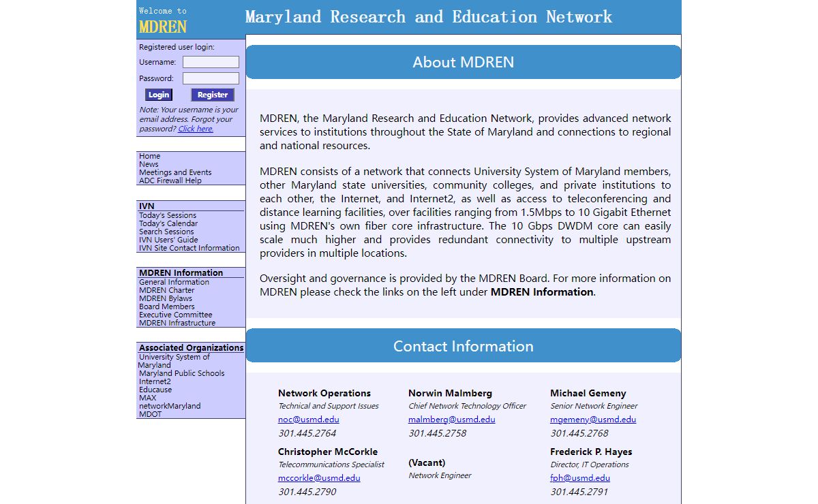Open Internet2 link
Viewport: 818px width, 504px height.
(x=155, y=381)
